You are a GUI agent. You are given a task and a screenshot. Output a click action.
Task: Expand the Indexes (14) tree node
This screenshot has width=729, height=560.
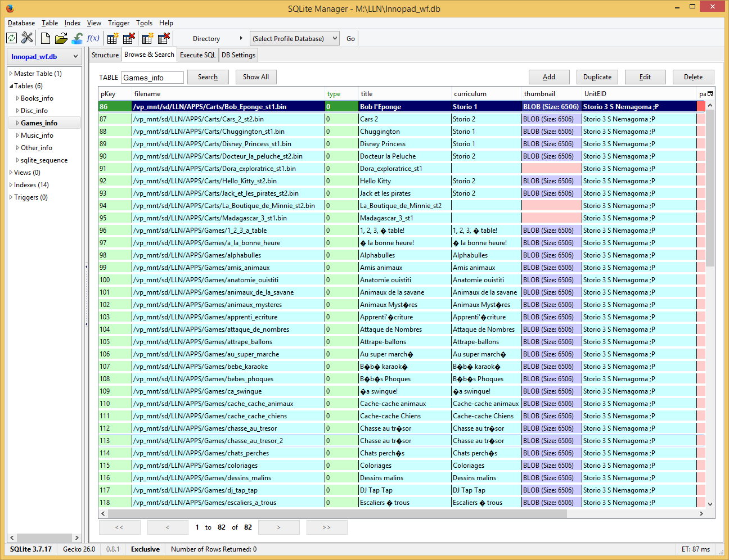tap(11, 185)
